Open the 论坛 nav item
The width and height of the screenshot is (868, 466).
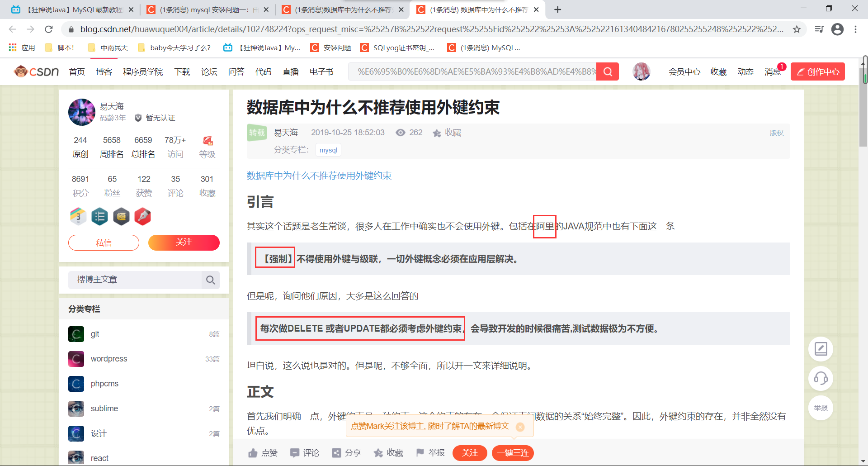coord(209,71)
